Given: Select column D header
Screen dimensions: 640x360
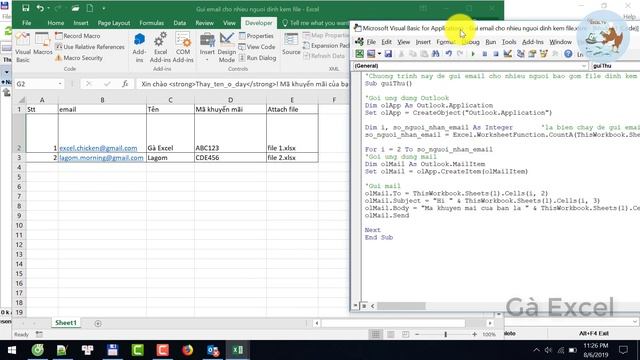Looking at the screenshot, I should tap(230, 100).
